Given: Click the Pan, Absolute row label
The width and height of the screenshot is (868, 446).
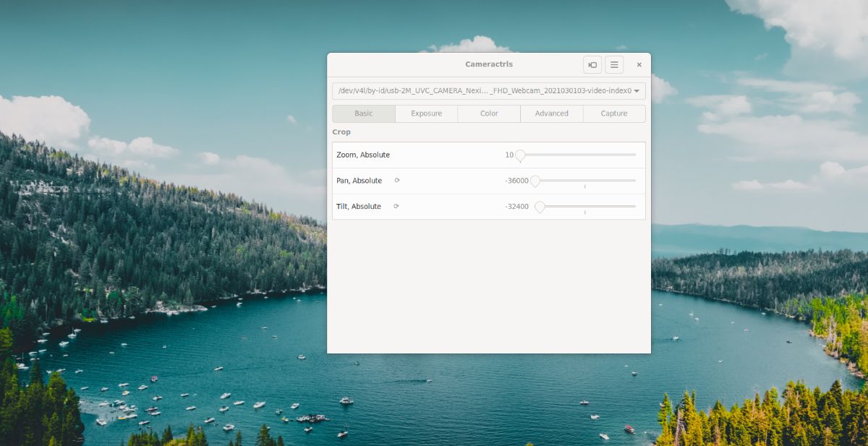Looking at the screenshot, I should pyautogui.click(x=359, y=181).
